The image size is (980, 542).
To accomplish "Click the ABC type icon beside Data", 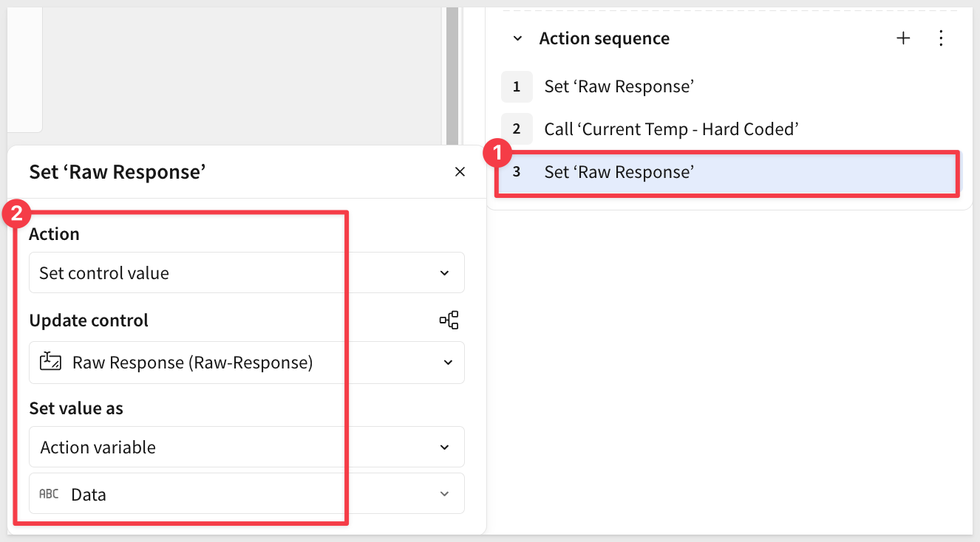I will [49, 494].
